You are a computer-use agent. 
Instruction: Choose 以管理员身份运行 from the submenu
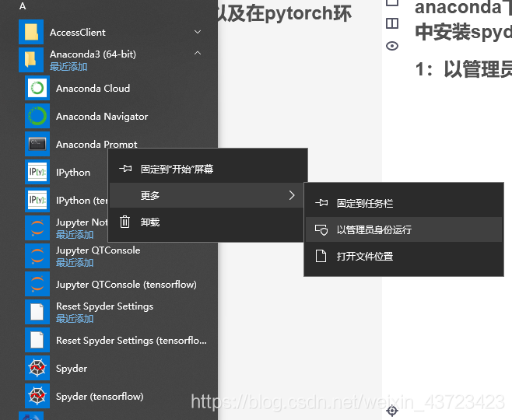(404, 229)
